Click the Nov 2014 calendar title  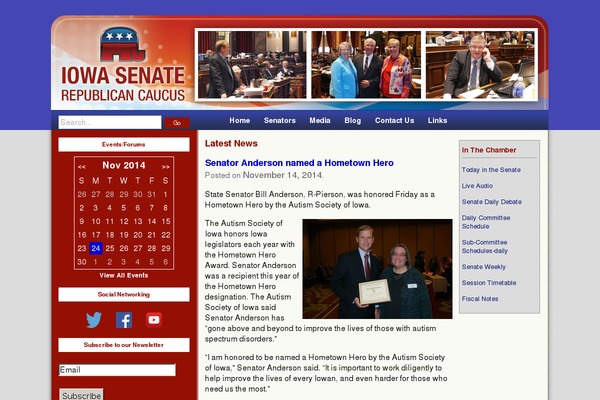(124, 165)
